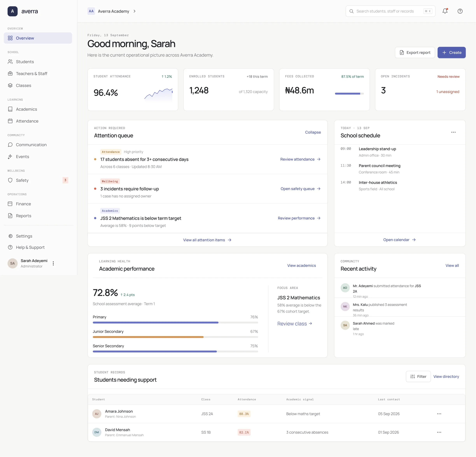
Task: Click View academics link
Action: click(301, 266)
